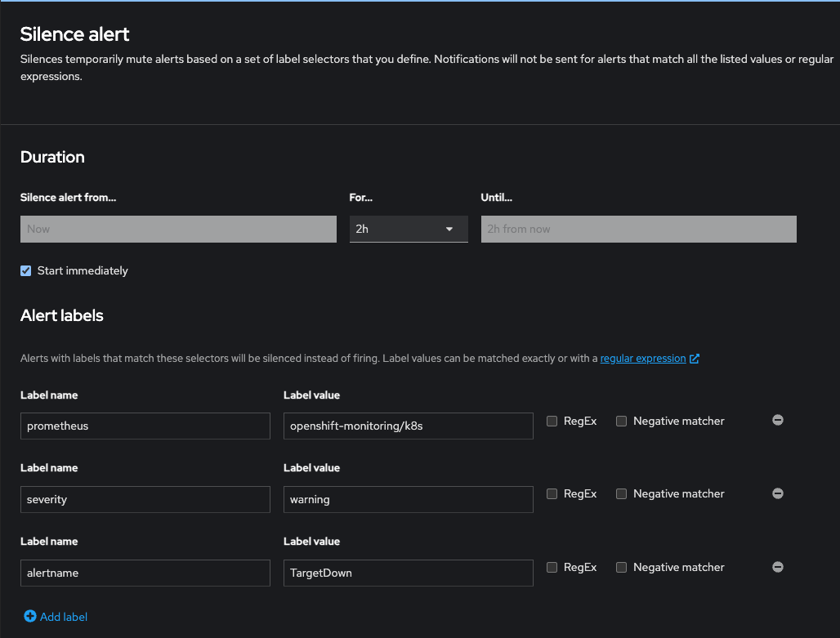Viewport: 840px width, 638px height.
Task: Click the Label value field containing TargetDown
Action: click(408, 573)
